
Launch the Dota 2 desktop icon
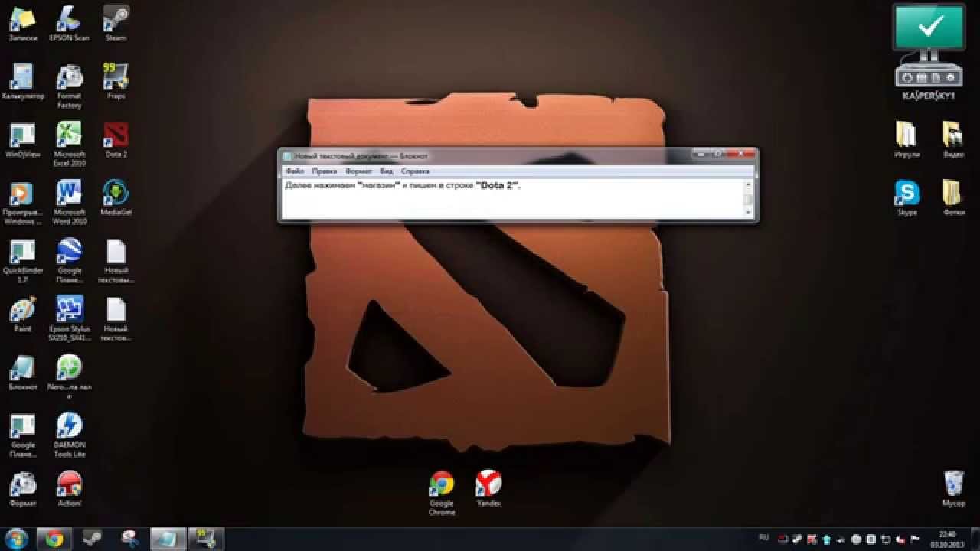(116, 135)
